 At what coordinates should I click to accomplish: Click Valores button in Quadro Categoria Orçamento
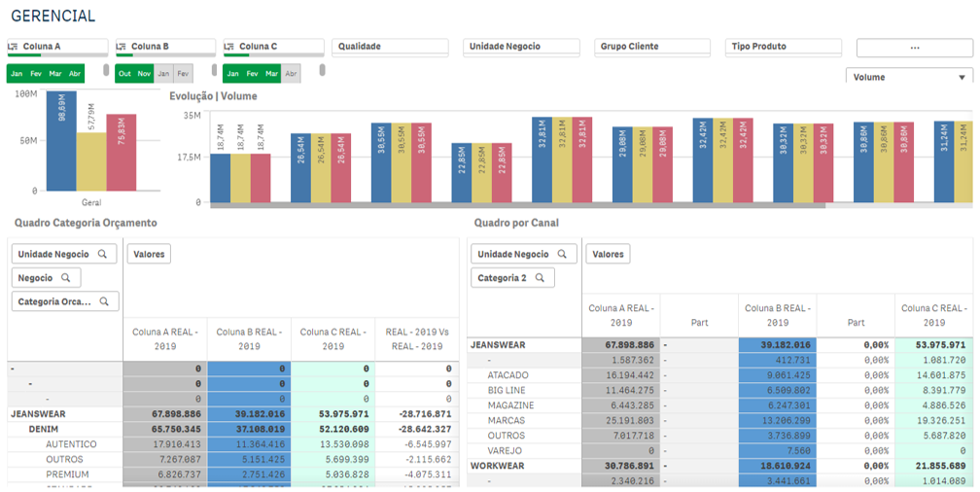tap(149, 254)
